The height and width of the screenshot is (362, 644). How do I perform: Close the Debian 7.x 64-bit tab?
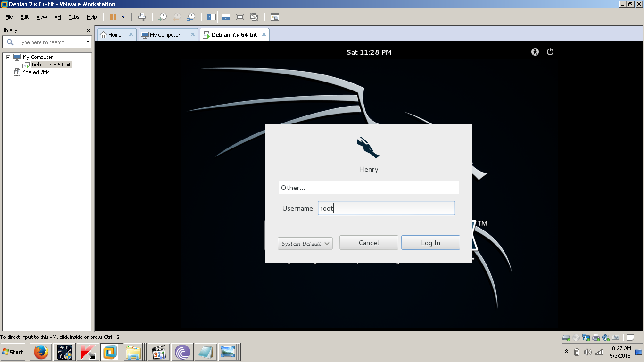[x=264, y=34]
